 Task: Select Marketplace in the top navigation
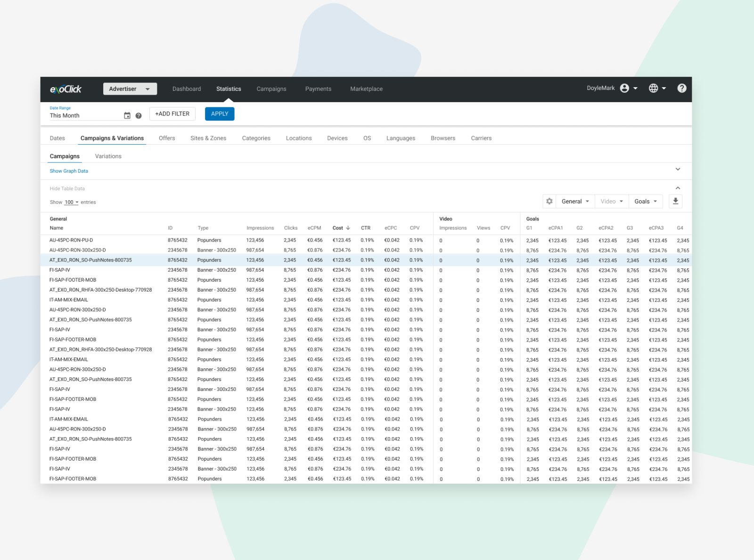(366, 89)
